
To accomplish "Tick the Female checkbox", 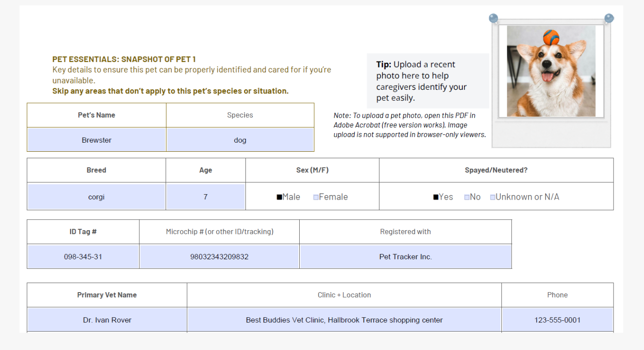I will tap(316, 197).
